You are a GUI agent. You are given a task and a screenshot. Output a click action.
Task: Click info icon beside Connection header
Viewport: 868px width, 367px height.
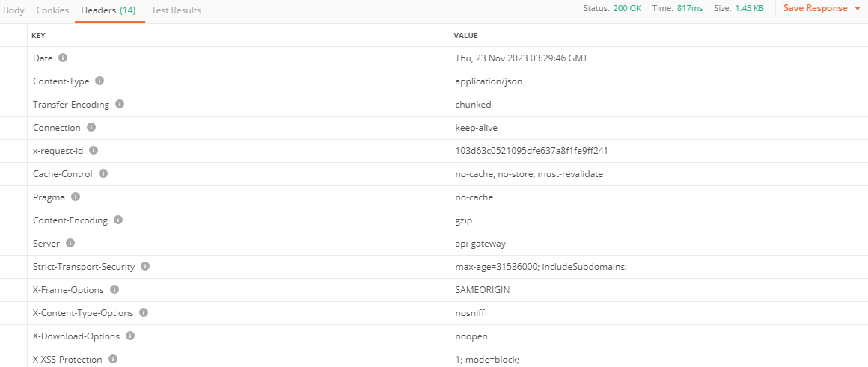click(91, 127)
